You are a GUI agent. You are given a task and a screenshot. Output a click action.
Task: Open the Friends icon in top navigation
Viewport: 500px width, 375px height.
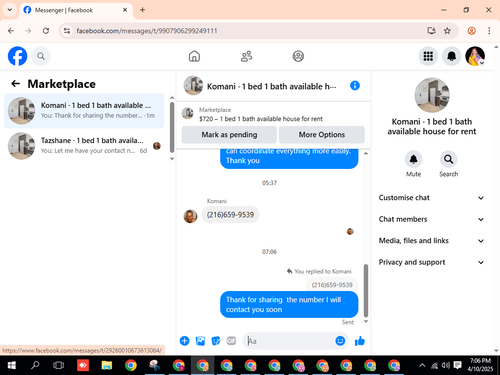point(247,56)
